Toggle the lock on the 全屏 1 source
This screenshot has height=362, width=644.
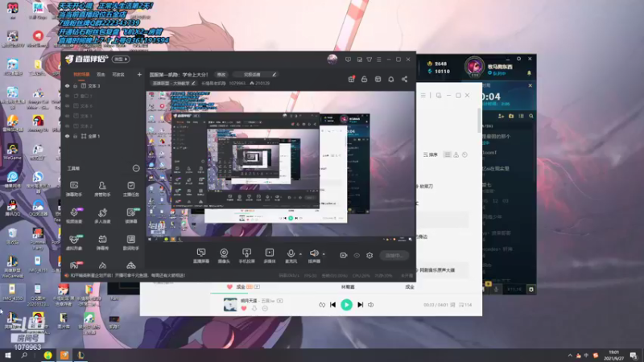75,136
